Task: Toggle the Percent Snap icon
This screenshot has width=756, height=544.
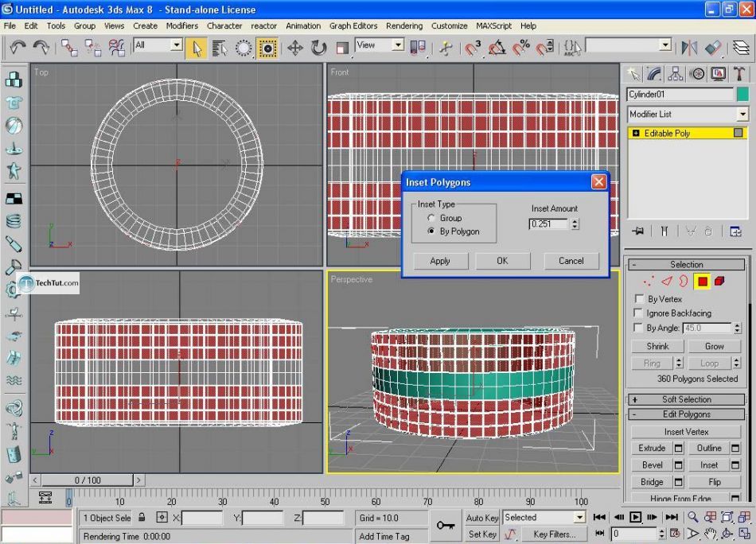Action: 520,48
